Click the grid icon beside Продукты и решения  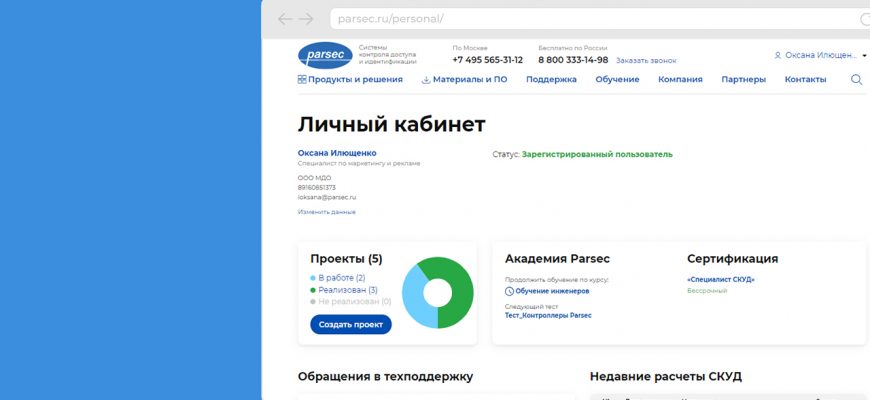302,80
